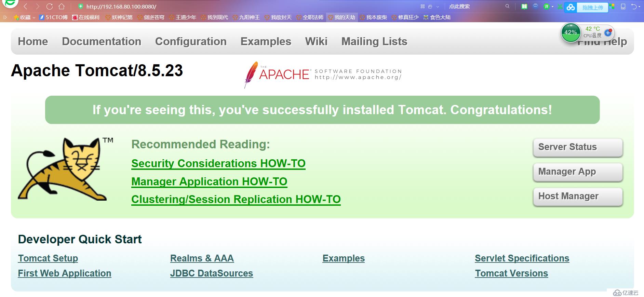Open the Realms & AAA link
Screen dimensions: 644x297
(x=202, y=258)
